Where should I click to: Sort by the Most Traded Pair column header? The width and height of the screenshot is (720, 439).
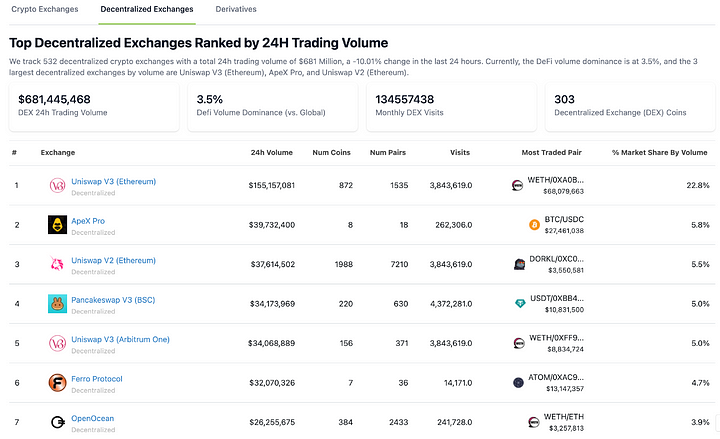[551, 152]
